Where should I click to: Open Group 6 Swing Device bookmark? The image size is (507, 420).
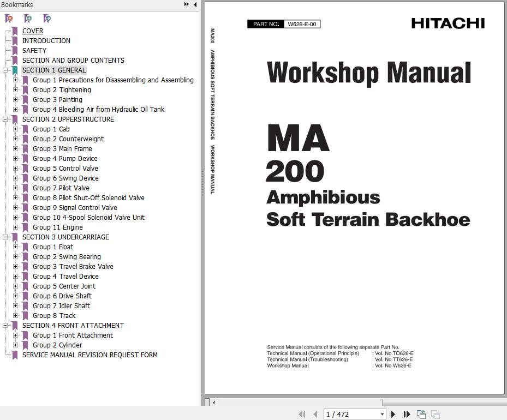point(65,178)
